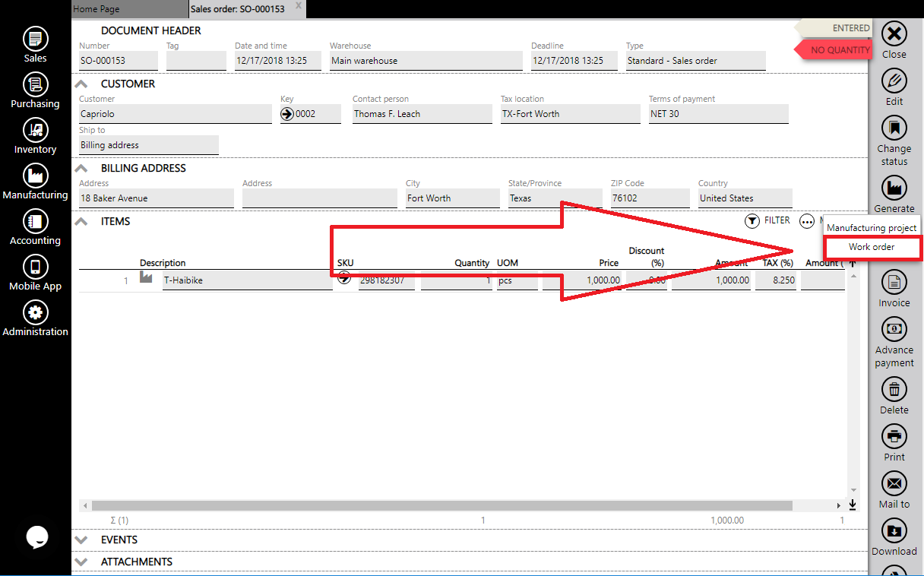The height and width of the screenshot is (576, 924).
Task: Collapse the Billing Address section
Action: 83,169
